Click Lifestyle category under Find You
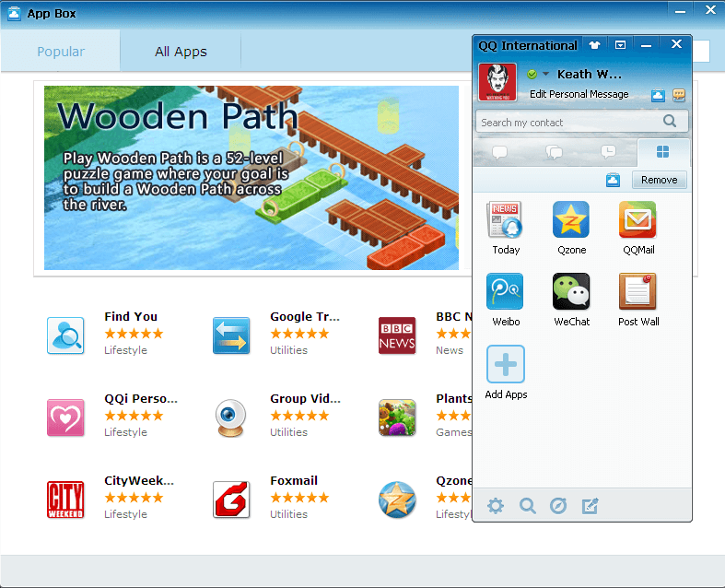Screen dimensions: 725x588 pos(126,350)
